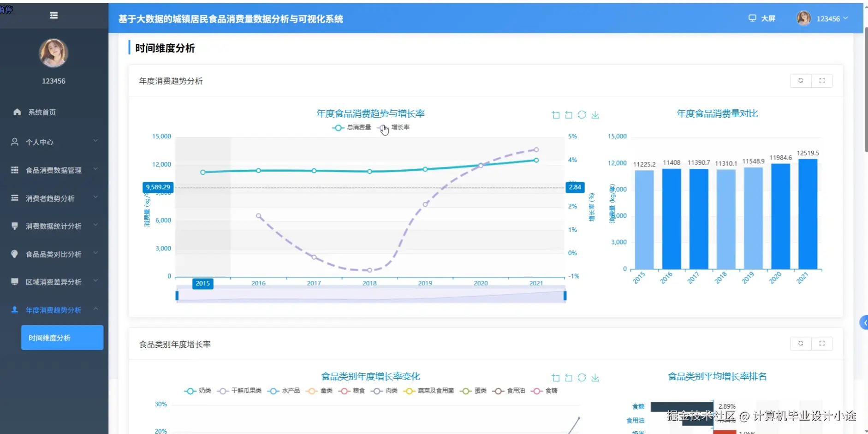Refresh the 年度消费趋势分析 panel
Image resolution: width=868 pixels, height=434 pixels.
[801, 80]
